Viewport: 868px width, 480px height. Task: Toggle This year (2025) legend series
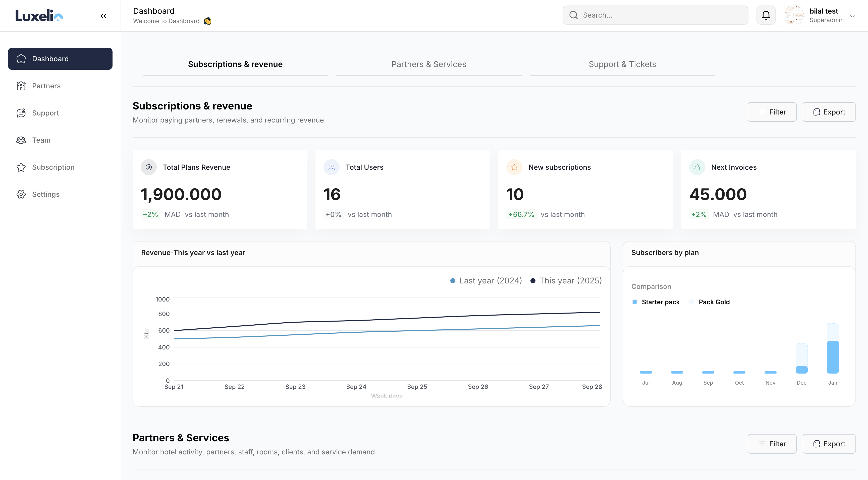click(x=566, y=281)
